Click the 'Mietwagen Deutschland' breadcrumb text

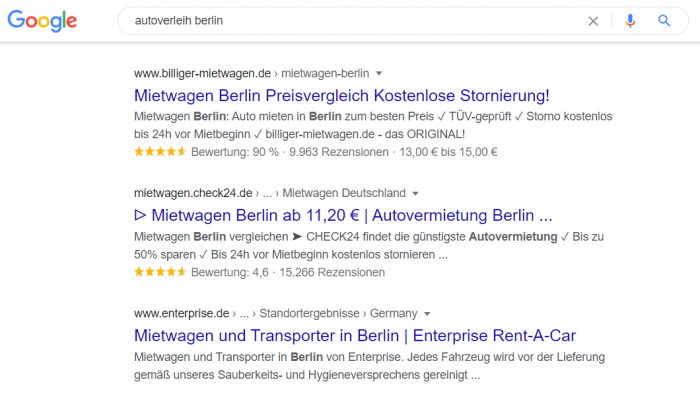pos(344,193)
